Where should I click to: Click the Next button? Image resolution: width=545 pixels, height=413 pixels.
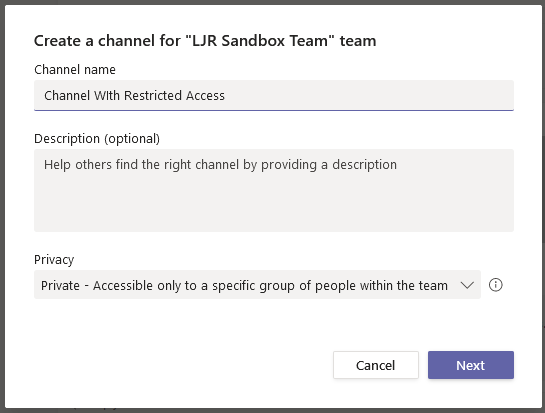coord(471,365)
